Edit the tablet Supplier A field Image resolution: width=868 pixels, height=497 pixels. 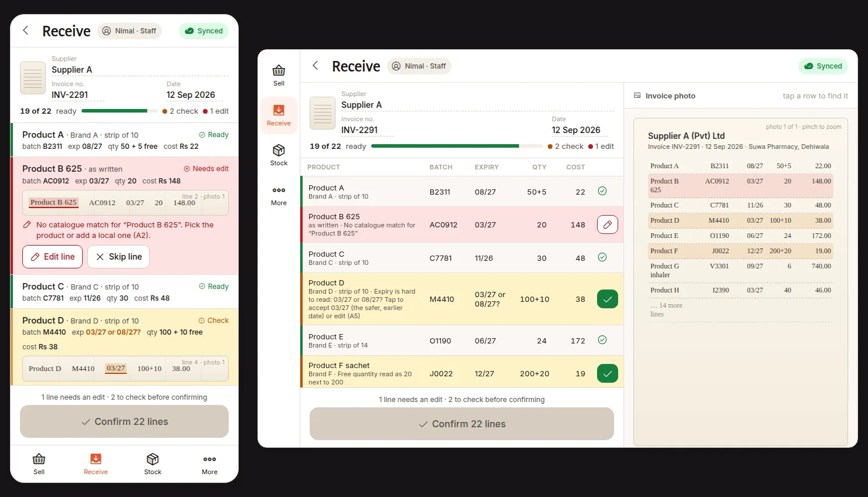click(x=477, y=105)
